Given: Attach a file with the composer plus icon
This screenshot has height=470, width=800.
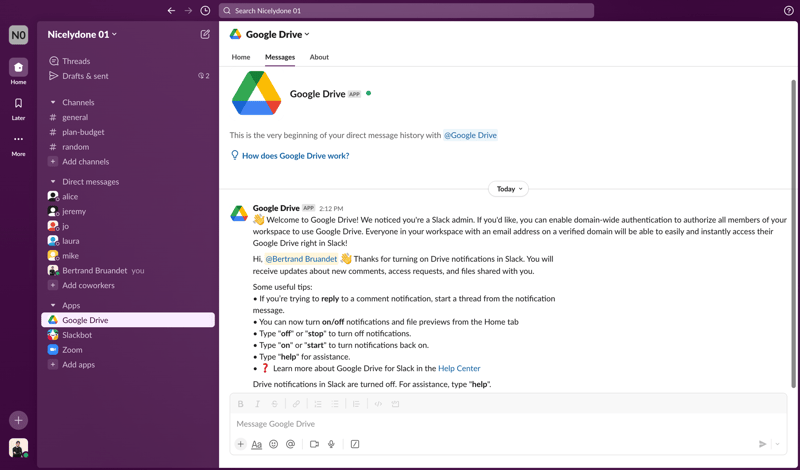Looking at the screenshot, I should click(240, 444).
